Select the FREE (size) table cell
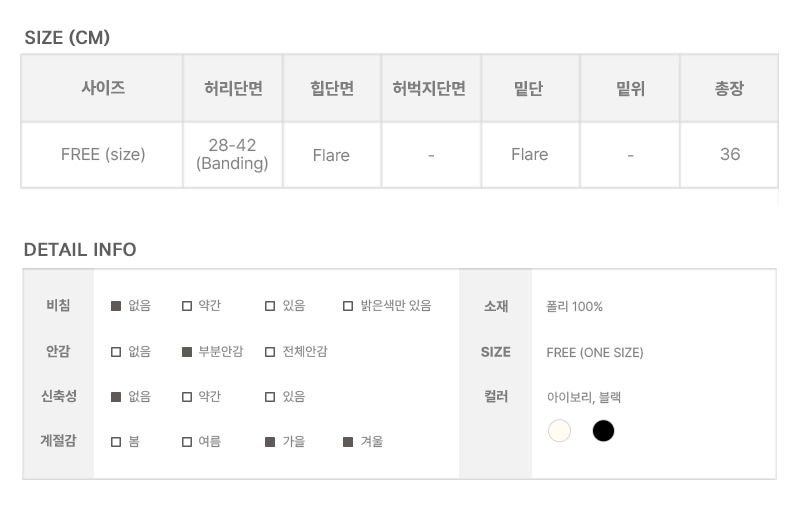 coord(102,155)
